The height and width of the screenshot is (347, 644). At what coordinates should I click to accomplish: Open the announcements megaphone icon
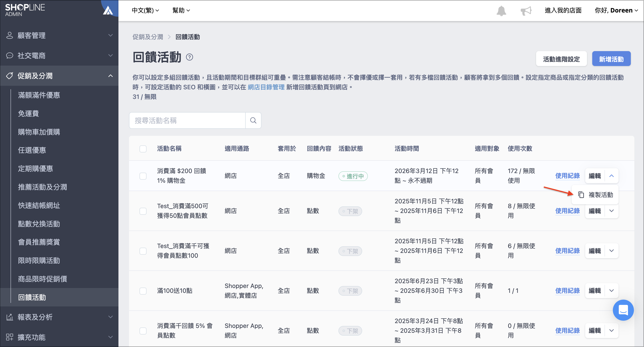(526, 11)
